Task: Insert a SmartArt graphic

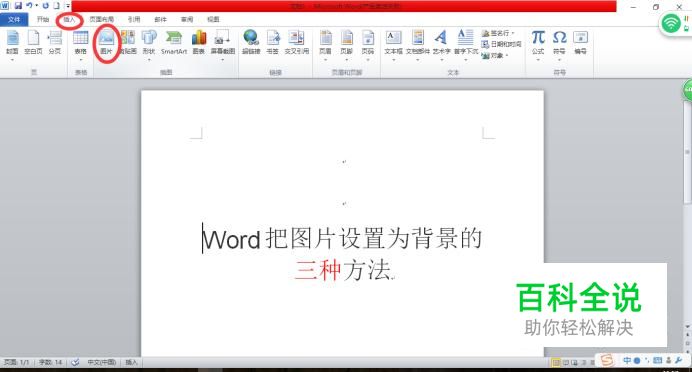Action: (x=174, y=42)
